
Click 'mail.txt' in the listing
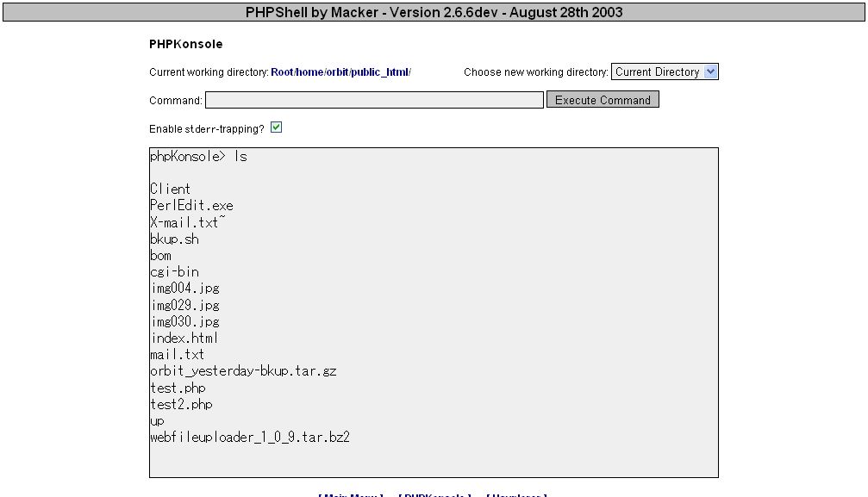178,354
